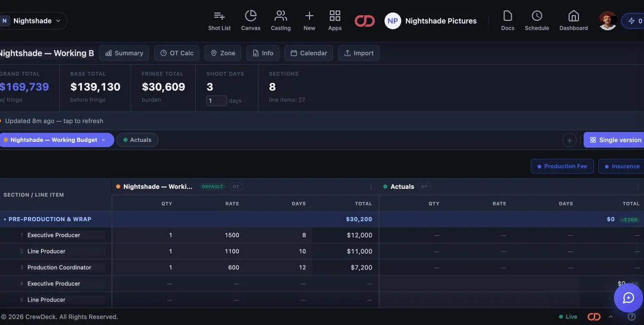Click the red CrewDeck logo in top bar
The width and height of the screenshot is (644, 325).
click(365, 21)
